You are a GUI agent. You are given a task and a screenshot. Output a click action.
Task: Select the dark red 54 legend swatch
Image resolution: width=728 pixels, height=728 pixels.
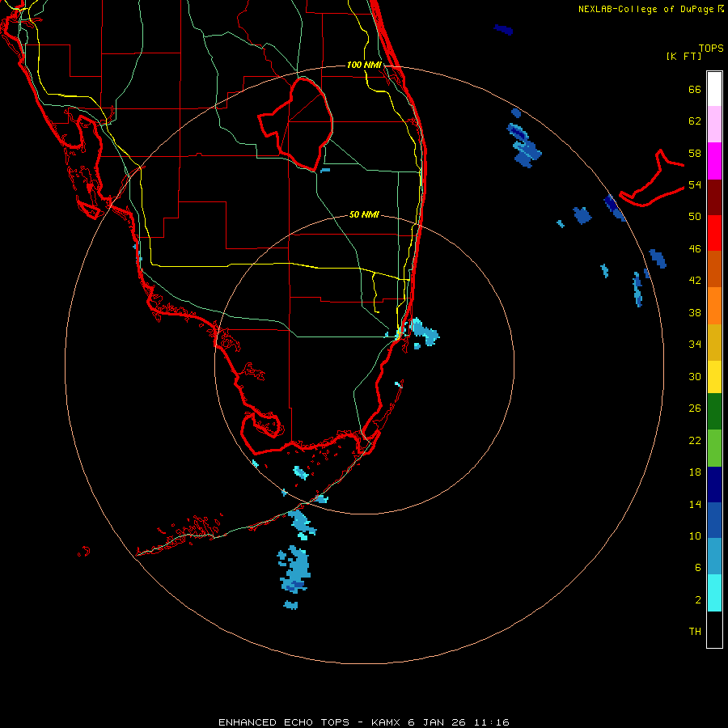click(x=714, y=197)
